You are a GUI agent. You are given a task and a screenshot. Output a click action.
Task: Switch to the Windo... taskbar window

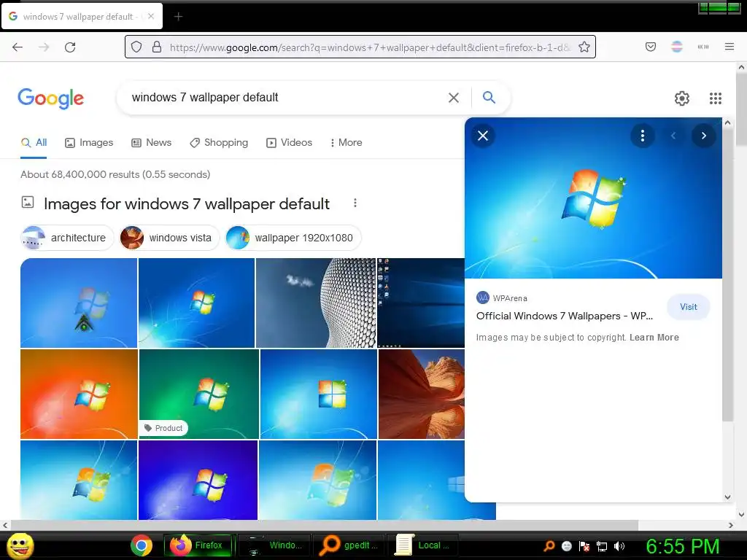274,545
